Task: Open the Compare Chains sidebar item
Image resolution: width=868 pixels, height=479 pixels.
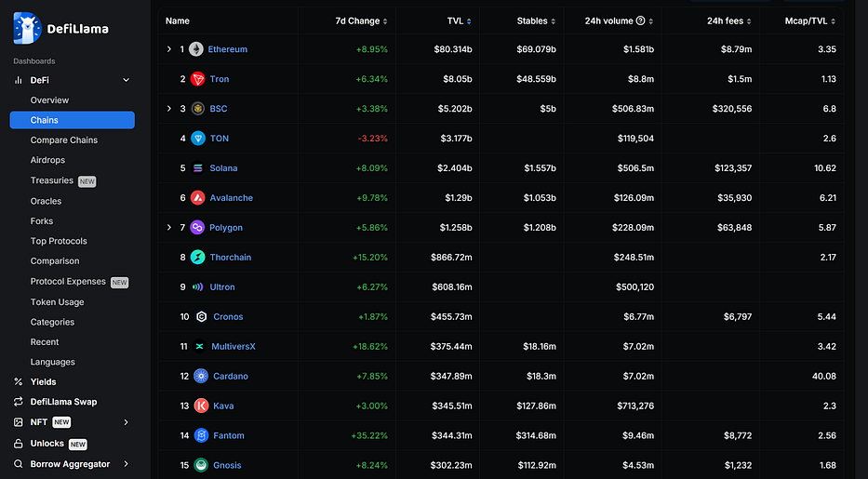Action: (x=63, y=140)
